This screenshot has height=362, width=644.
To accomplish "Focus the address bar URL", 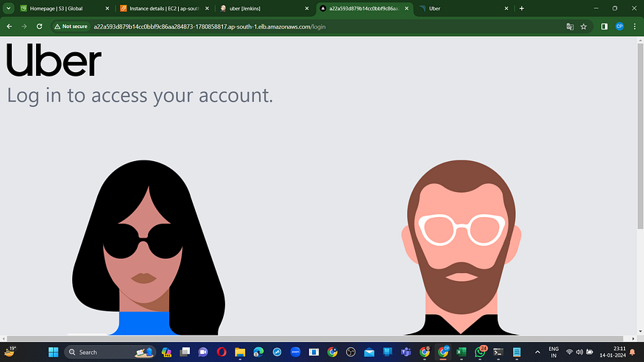I will (210, 26).
